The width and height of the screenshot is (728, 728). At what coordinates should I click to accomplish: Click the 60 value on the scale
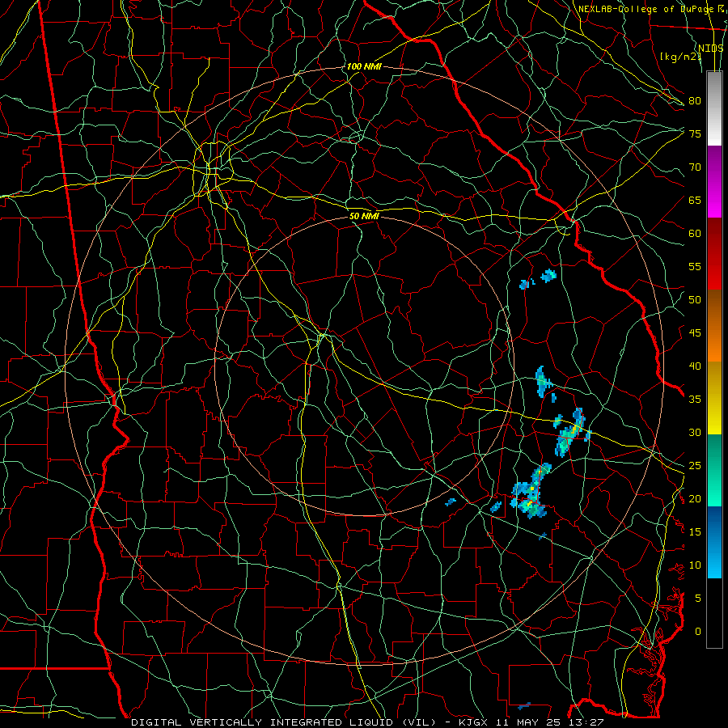(695, 234)
